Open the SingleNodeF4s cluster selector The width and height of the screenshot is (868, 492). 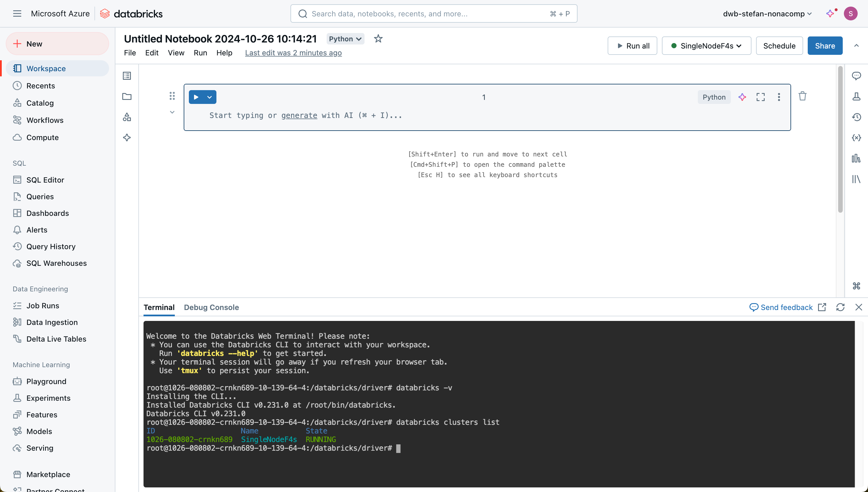(x=706, y=46)
